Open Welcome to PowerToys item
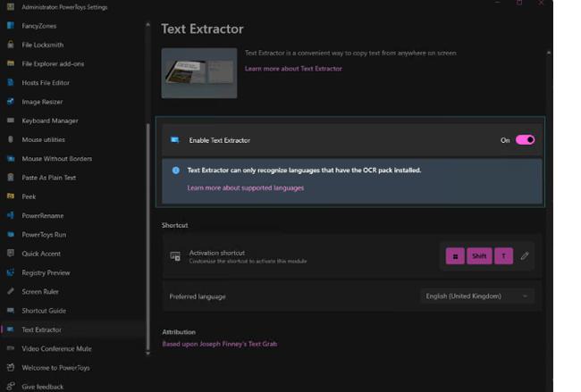The image size is (581, 392). tap(56, 368)
